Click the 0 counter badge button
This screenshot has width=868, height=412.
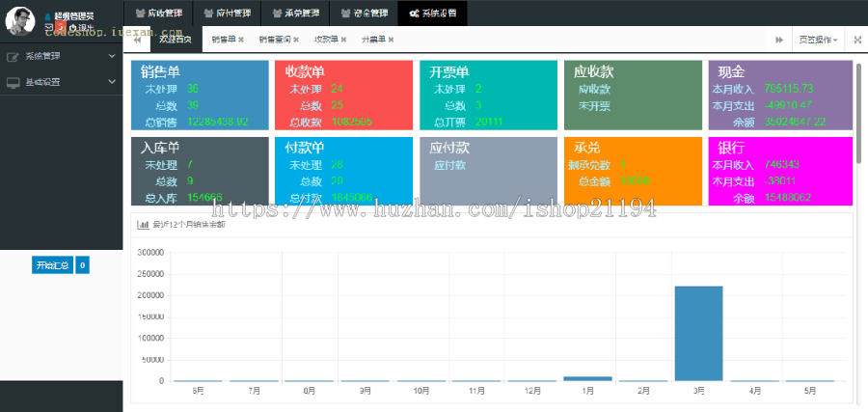click(x=82, y=265)
